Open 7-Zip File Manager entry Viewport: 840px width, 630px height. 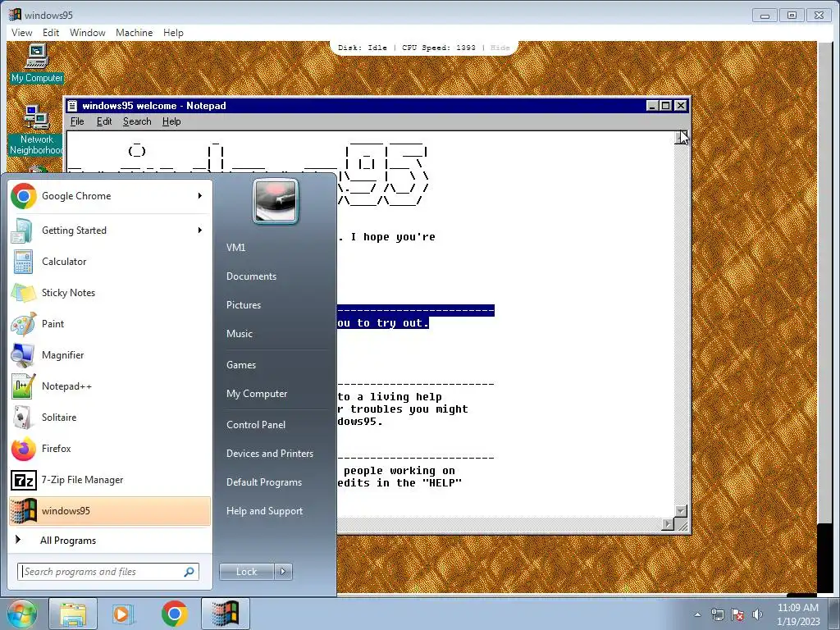(110, 479)
